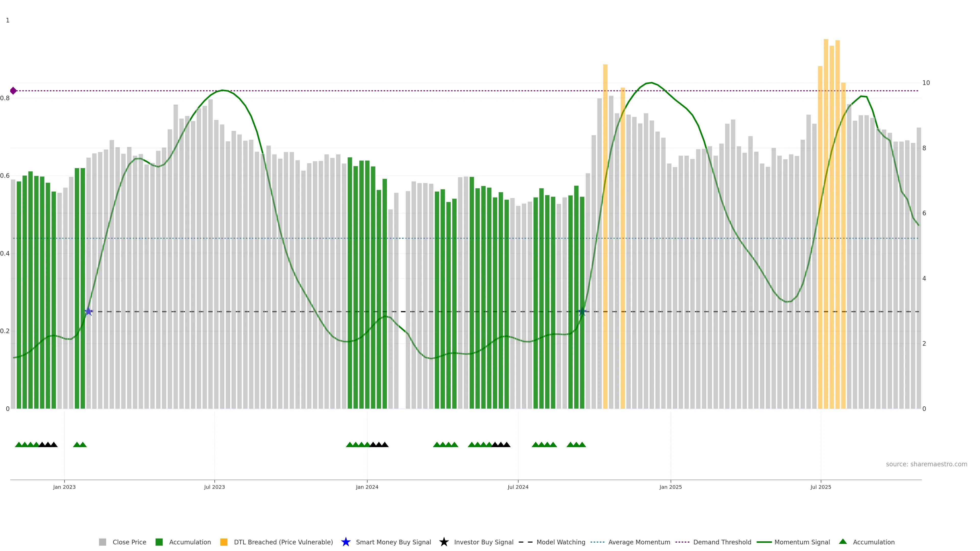Image resolution: width=980 pixels, height=551 pixels.
Task: Click the orange DTL Breached legend swatch
Action: pyautogui.click(x=224, y=542)
